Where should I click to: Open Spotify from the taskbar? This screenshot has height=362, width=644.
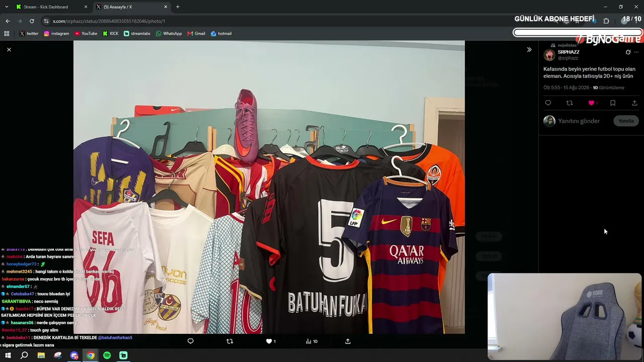(107, 355)
